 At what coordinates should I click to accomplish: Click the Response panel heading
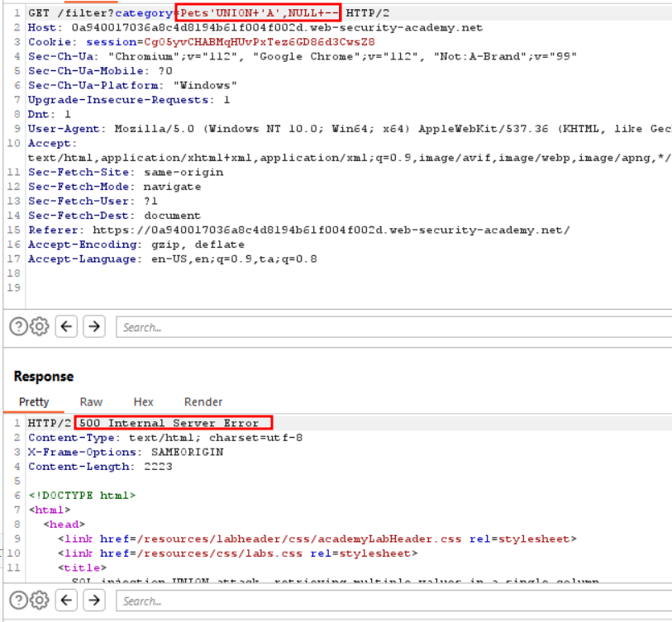(43, 376)
